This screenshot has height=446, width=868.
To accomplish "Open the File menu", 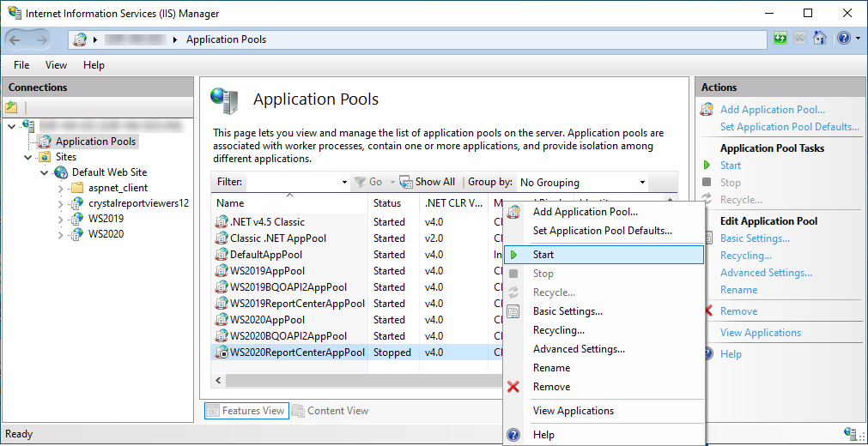I will (x=21, y=65).
